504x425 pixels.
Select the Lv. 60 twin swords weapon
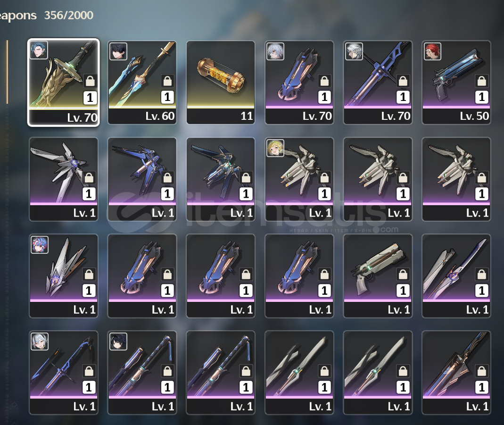tap(142, 82)
